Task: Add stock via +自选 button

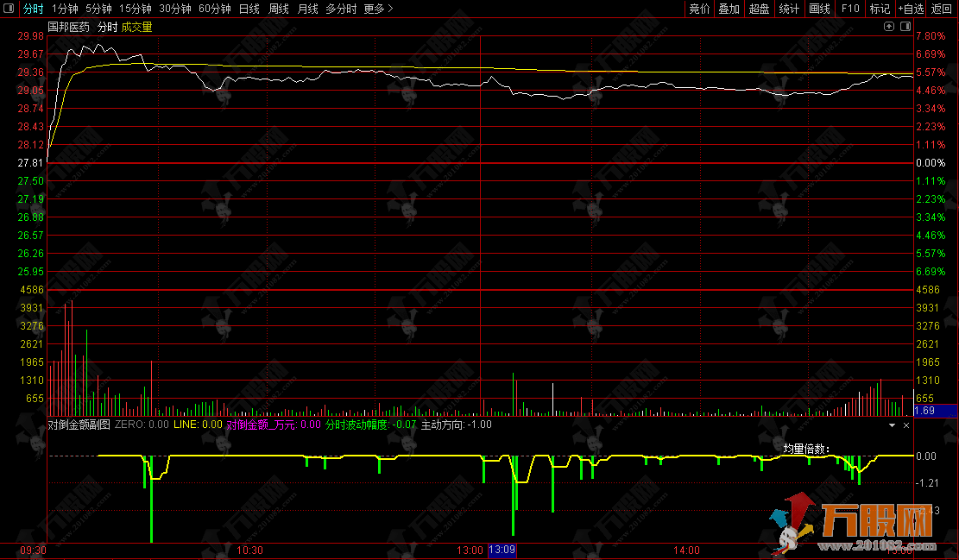Action: tap(911, 9)
